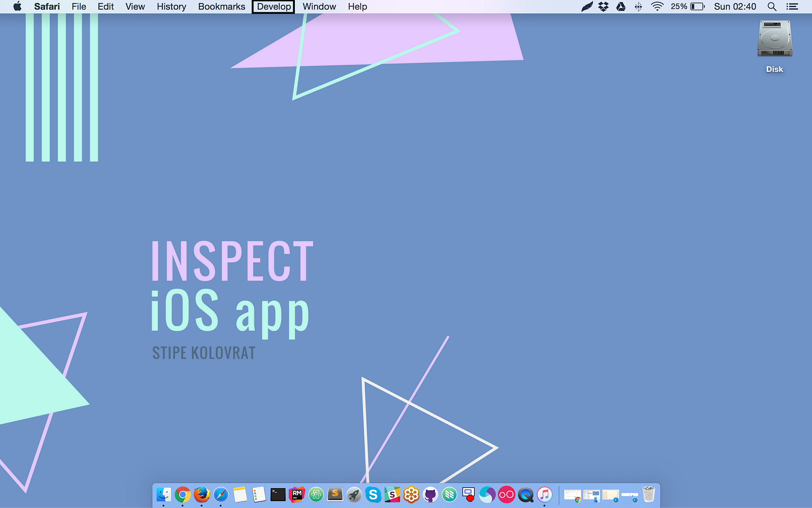
Task: Click the Google Drive menu bar icon
Action: (x=621, y=7)
